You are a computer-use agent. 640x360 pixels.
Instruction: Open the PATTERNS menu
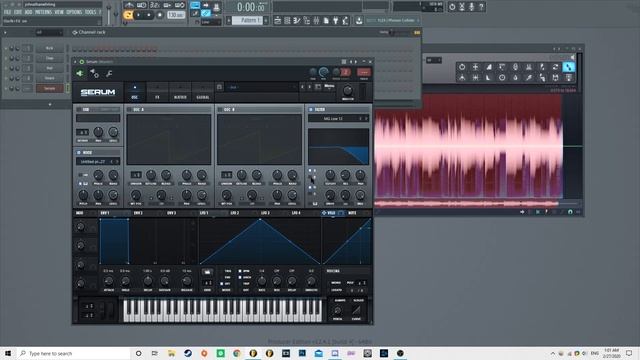point(43,12)
